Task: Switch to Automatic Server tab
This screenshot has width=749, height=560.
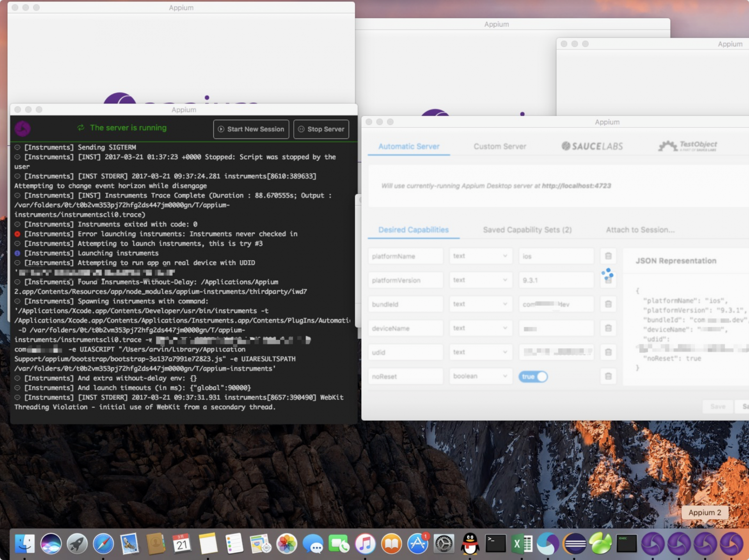Action: coord(409,147)
